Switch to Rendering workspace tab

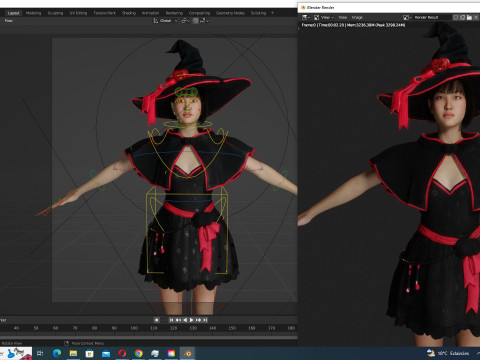coord(174,13)
